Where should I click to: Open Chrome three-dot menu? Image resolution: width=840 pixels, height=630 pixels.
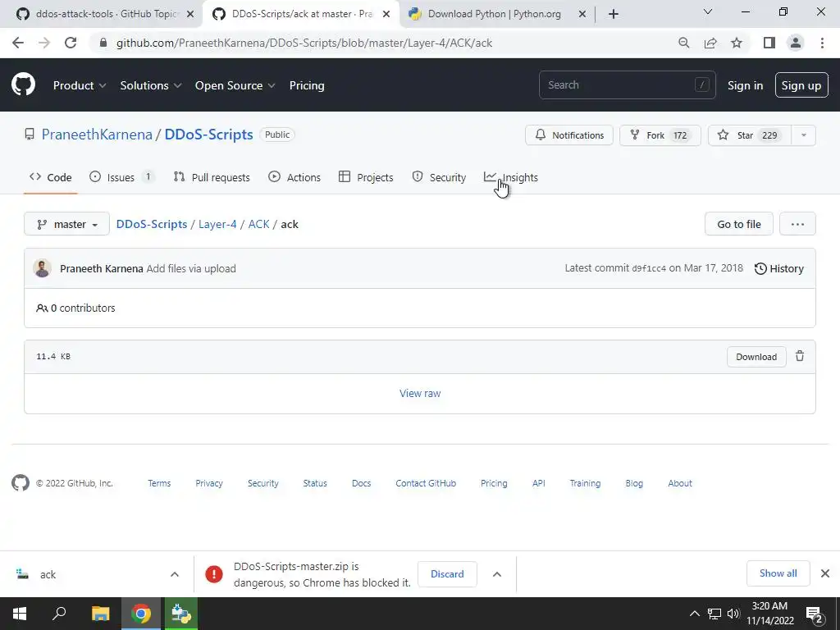coord(822,43)
